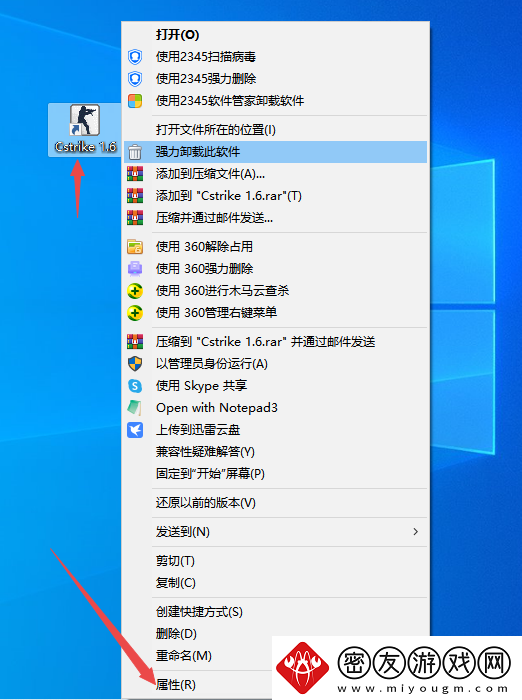Choose 固定到"开始"屏幕(P)
Viewport: 522px width, 700px height.
click(276, 473)
